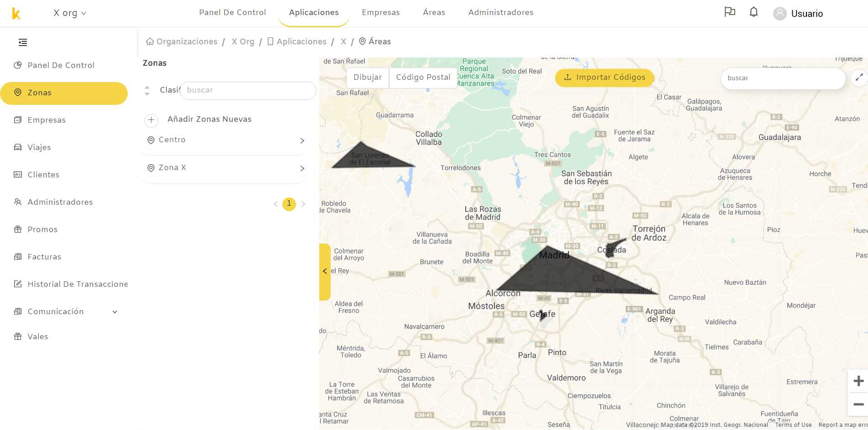Viewport: 868px width, 430px height.
Task: Zoom in on the map
Action: click(x=858, y=381)
